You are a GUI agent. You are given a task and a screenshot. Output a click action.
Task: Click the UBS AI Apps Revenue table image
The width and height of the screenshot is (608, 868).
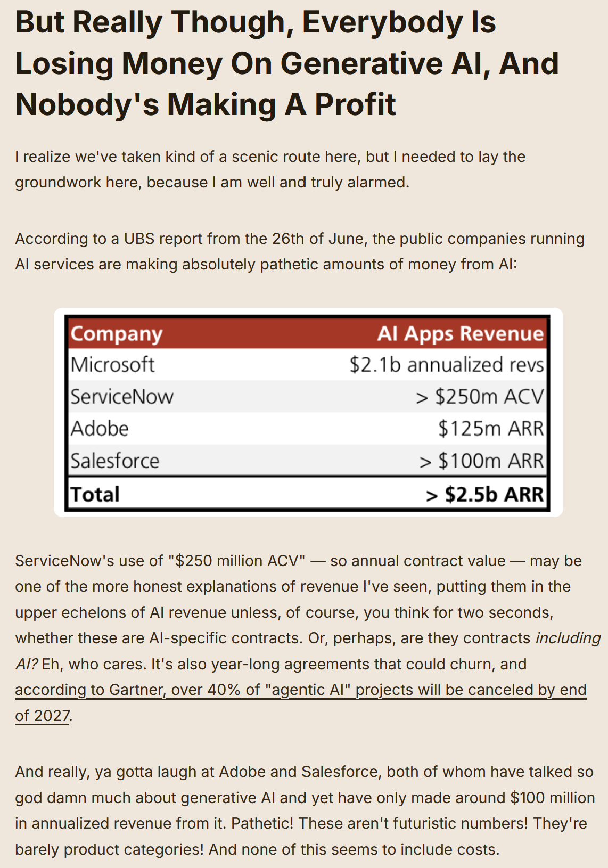click(308, 412)
